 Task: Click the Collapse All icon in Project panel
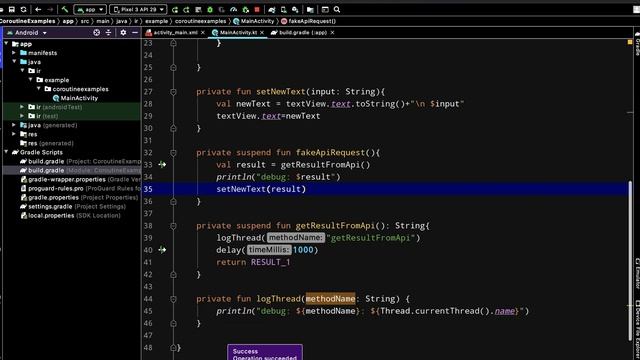(x=108, y=33)
